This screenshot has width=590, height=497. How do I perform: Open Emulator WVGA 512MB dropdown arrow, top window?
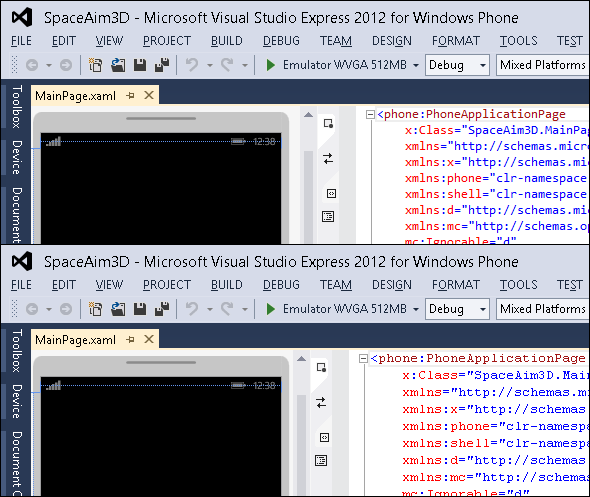(x=416, y=65)
